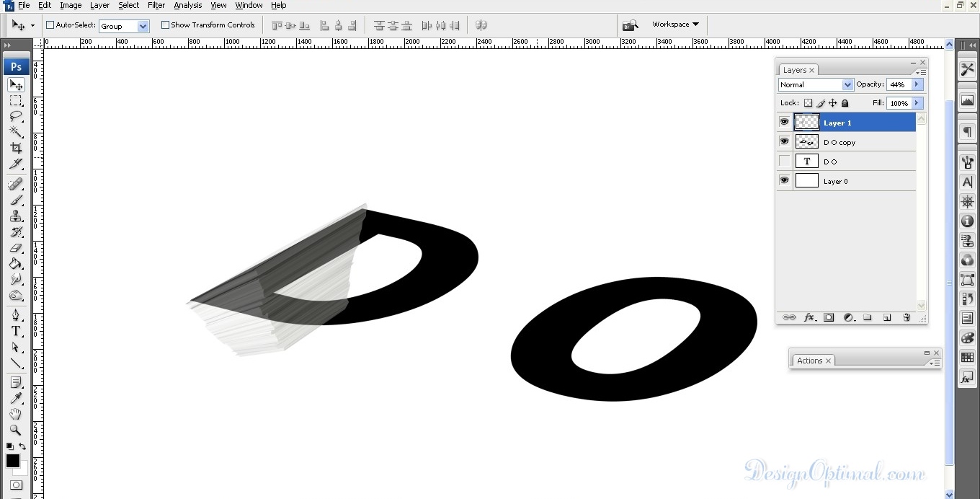980x499 pixels.
Task: Select the Path Selection tool
Action: pos(16,347)
